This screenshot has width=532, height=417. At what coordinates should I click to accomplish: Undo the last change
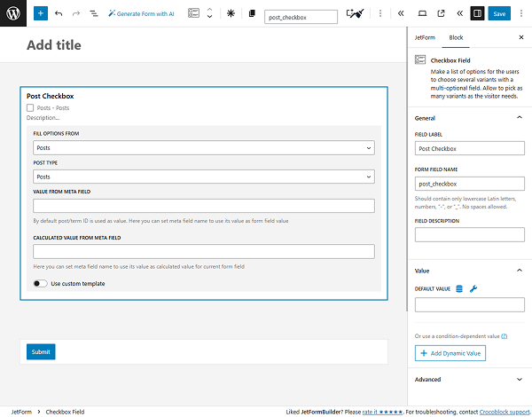pos(59,13)
